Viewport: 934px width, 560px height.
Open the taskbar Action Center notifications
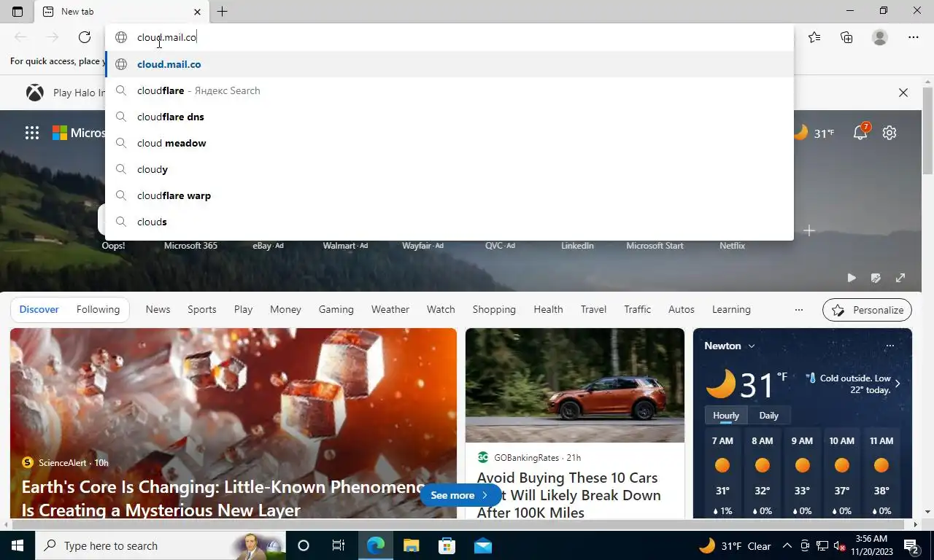pyautogui.click(x=911, y=545)
